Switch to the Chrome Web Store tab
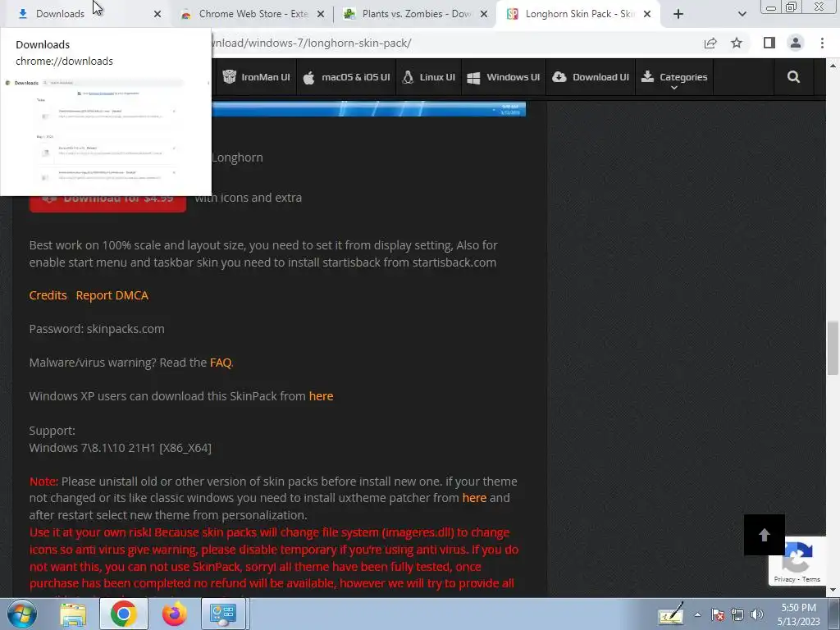Screen dimensions: 840x630 [253, 14]
